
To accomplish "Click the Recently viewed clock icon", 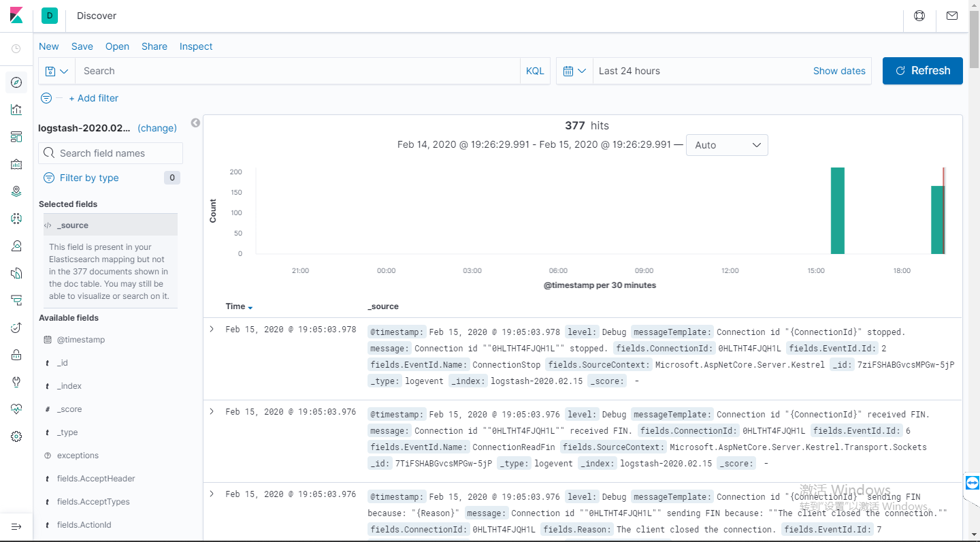I will [x=16, y=48].
